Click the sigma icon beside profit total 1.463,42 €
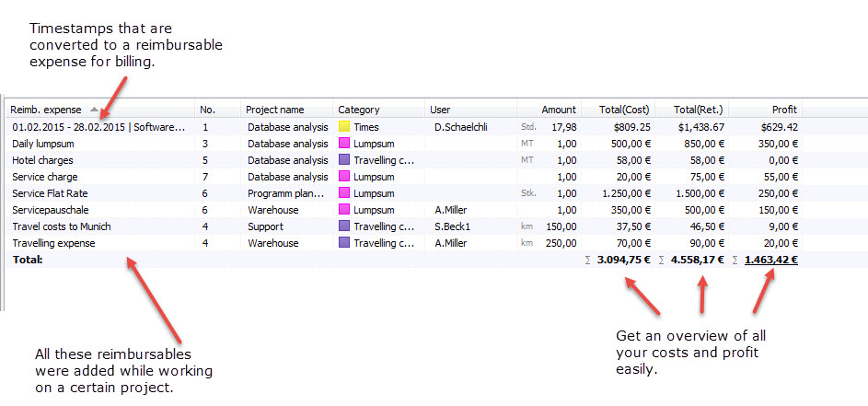The image size is (868, 406). [x=736, y=261]
